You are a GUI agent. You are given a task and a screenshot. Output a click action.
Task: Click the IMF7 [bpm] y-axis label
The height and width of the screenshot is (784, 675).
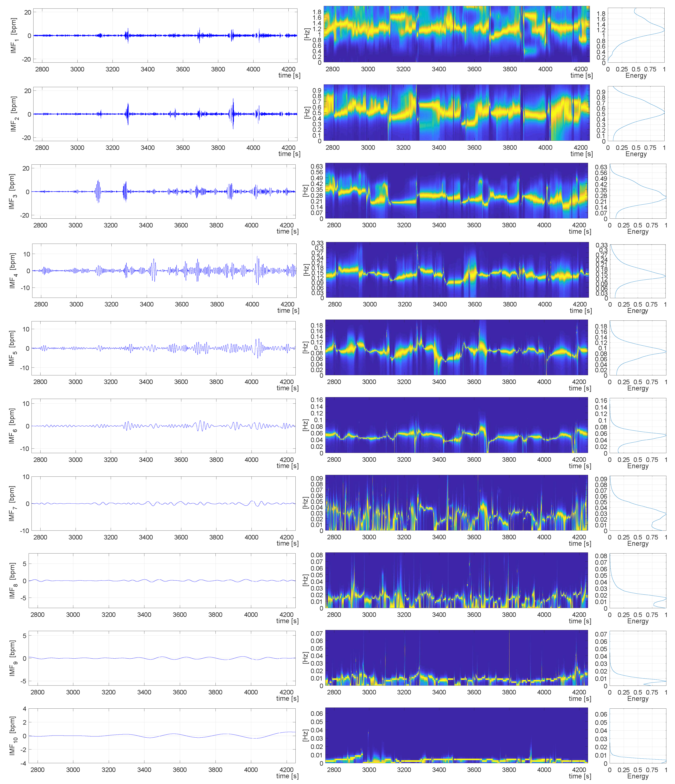12,503
